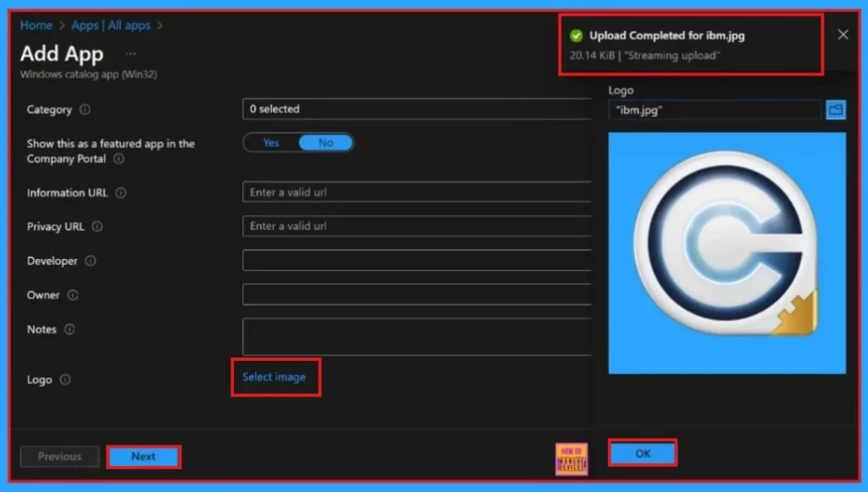Focus the Owner input field
868x492 pixels.
(417, 294)
